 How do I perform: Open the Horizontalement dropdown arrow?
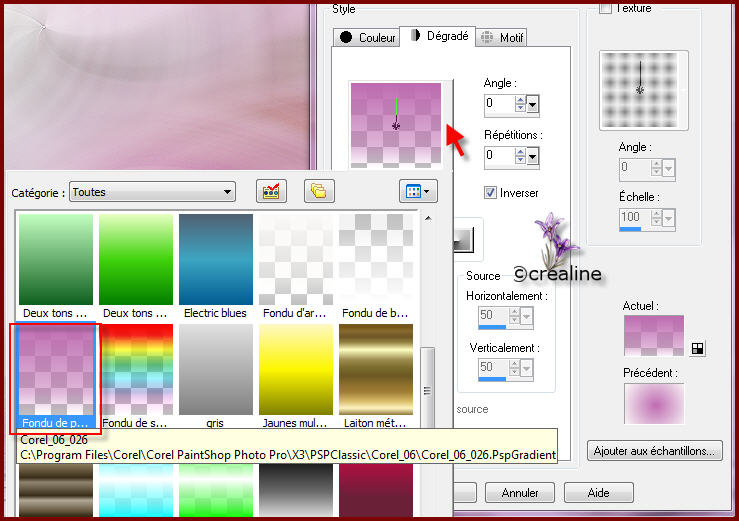(x=526, y=316)
